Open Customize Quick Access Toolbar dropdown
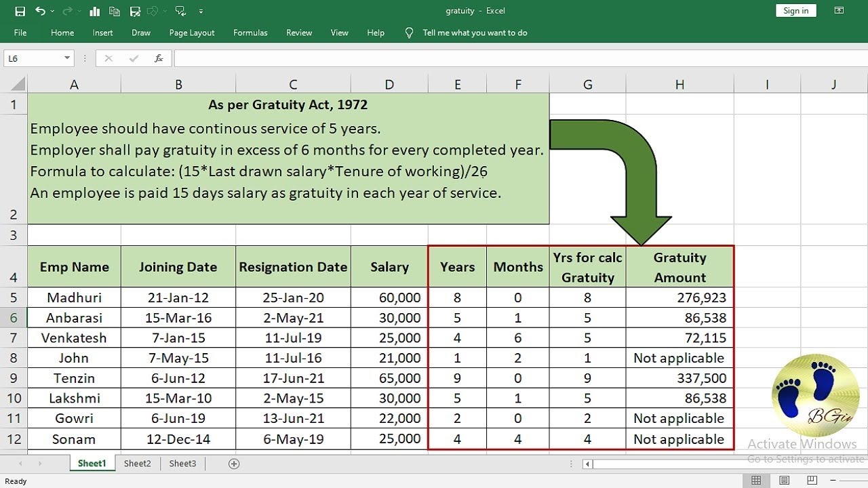This screenshot has width=868, height=488. 201,12
